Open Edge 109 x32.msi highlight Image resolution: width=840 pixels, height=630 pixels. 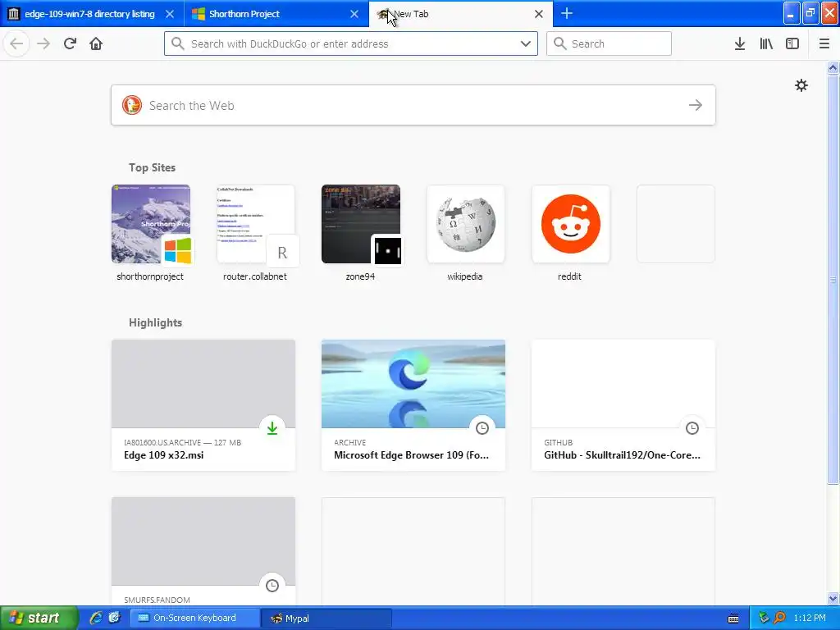tap(203, 405)
